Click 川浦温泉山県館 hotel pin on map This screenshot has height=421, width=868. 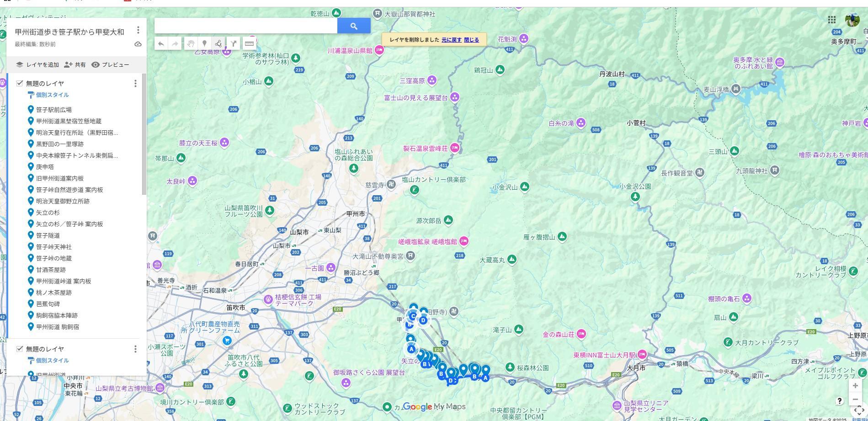click(x=379, y=51)
